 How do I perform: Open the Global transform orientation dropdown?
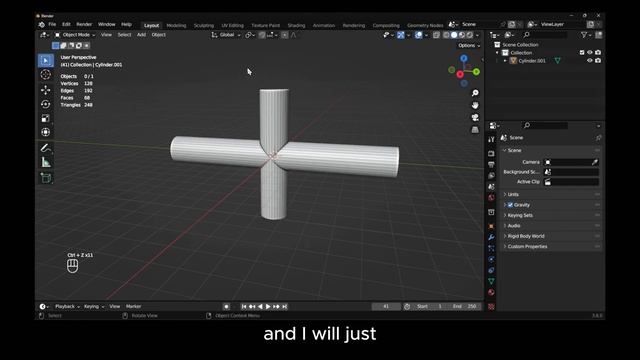pyautogui.click(x=226, y=35)
